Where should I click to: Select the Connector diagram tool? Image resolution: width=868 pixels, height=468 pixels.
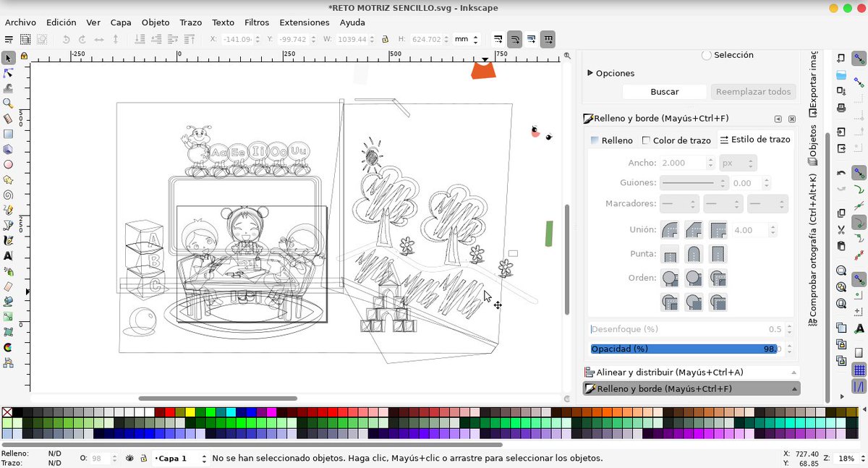click(x=8, y=362)
